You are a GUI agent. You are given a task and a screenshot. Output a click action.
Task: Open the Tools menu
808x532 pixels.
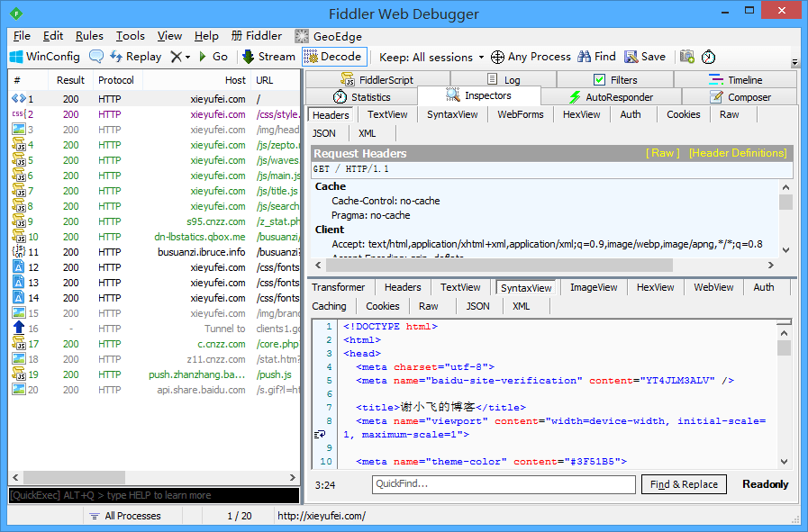click(x=130, y=36)
